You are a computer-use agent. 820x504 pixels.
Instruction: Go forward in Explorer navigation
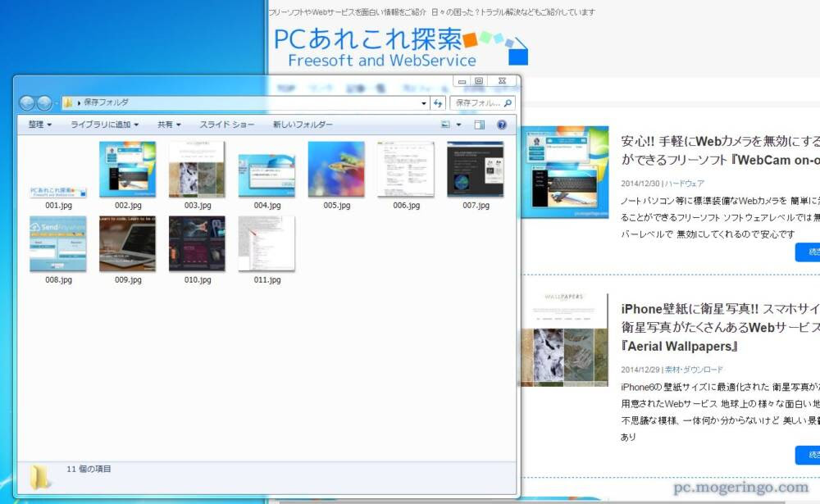[44, 103]
